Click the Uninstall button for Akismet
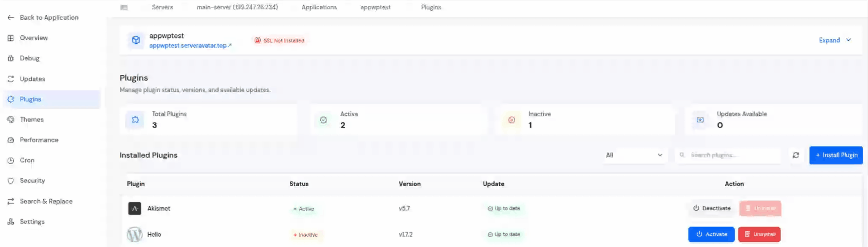The image size is (868, 247). point(760,208)
